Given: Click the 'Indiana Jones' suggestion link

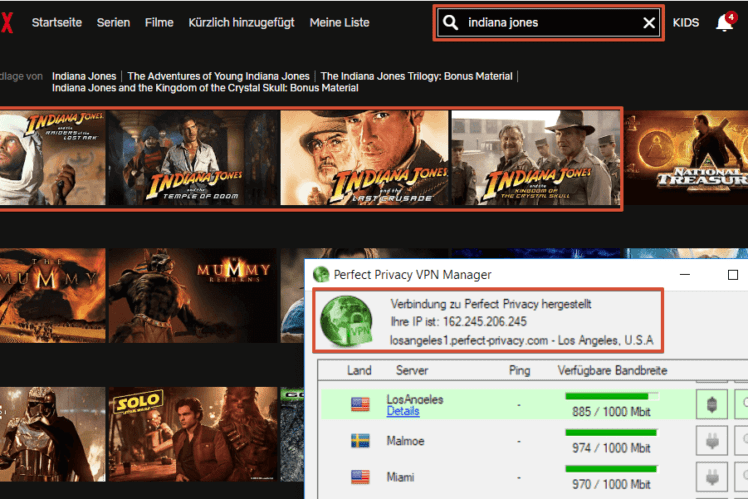Looking at the screenshot, I should coord(84,76).
